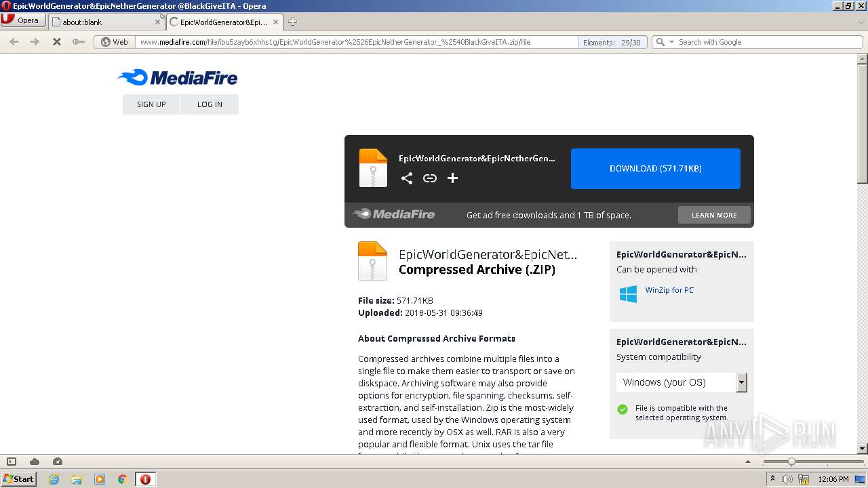Close the EpicWorldGenerator tab
868x488 pixels.
(x=275, y=22)
